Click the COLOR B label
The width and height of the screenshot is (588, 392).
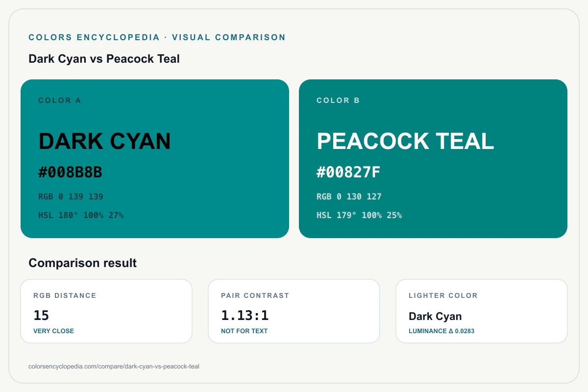tap(338, 100)
